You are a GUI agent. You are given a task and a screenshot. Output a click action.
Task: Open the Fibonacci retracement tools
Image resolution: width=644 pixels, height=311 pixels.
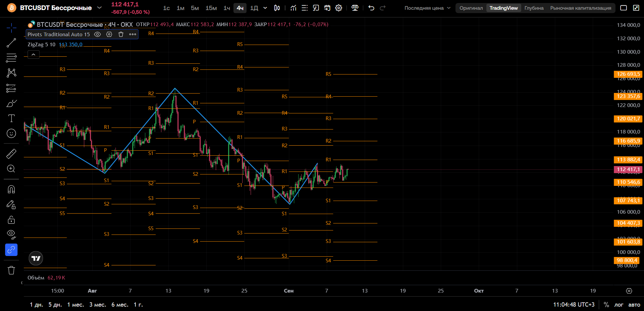pyautogui.click(x=11, y=58)
